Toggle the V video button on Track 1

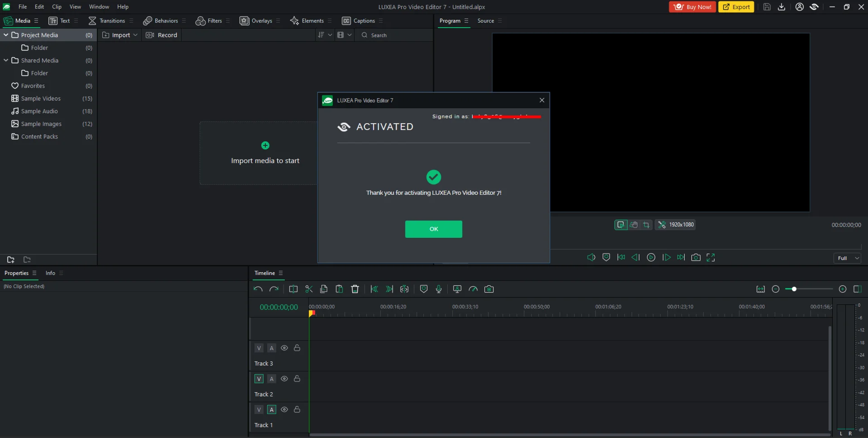(259, 409)
